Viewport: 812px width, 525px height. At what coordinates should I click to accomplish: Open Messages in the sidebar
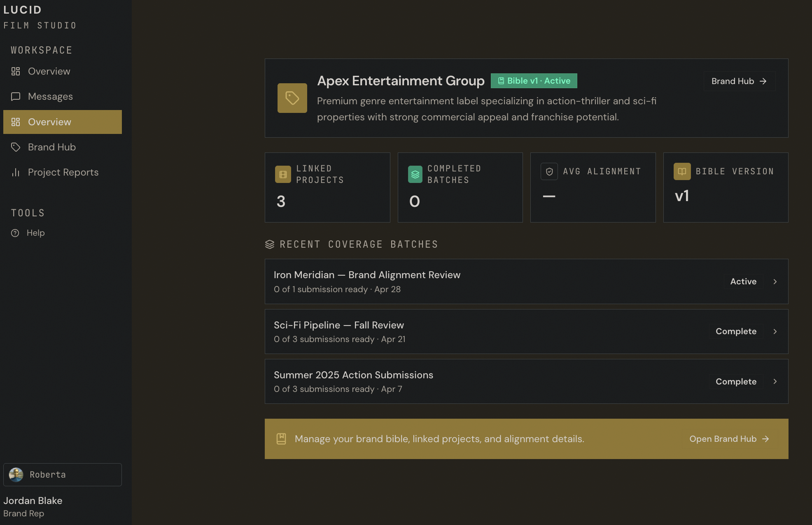tap(63, 96)
